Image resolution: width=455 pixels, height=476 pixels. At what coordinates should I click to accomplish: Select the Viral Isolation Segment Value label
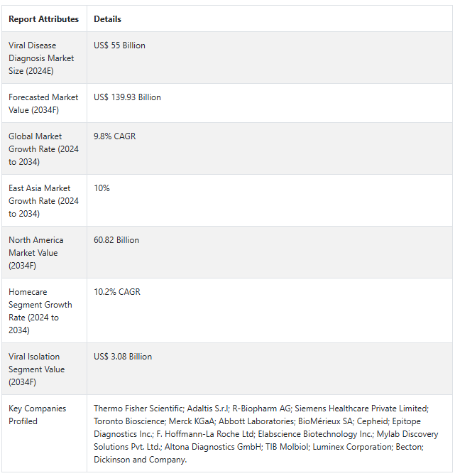tap(37, 369)
